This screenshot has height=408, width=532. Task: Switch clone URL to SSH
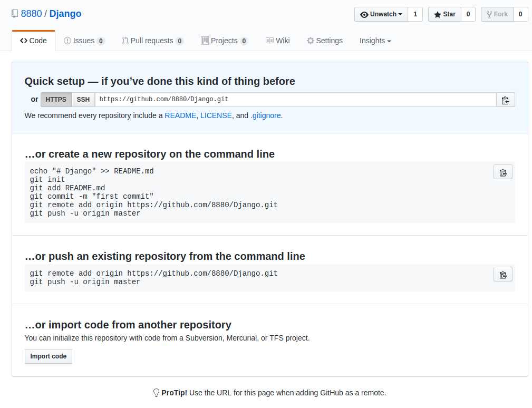coord(83,100)
